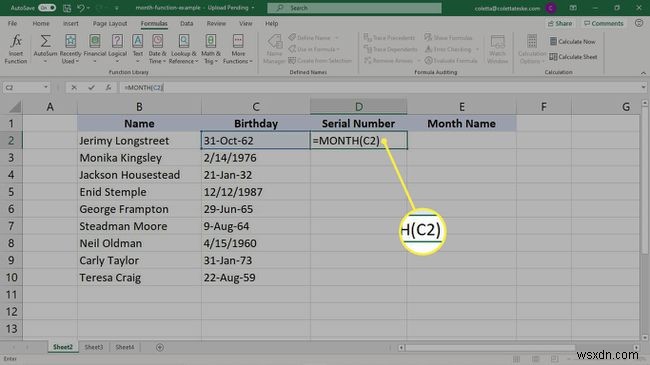
Task: Click the Undo icon
Action: pos(81,8)
